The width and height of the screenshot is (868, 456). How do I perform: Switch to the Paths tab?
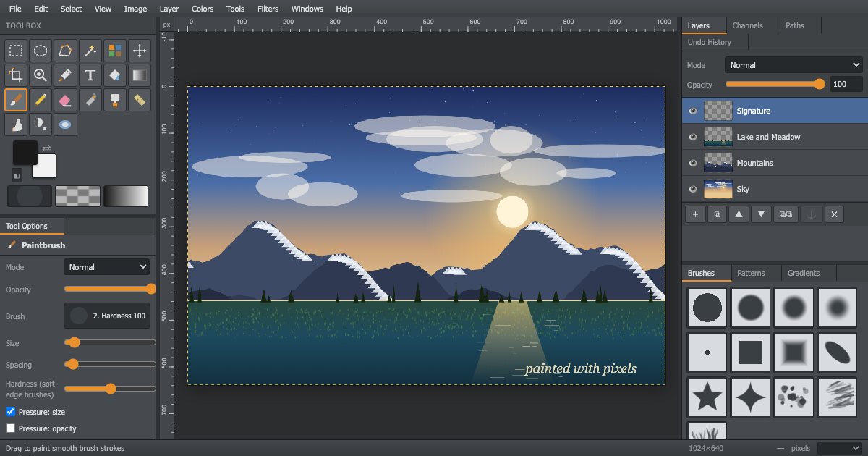pyautogui.click(x=795, y=25)
